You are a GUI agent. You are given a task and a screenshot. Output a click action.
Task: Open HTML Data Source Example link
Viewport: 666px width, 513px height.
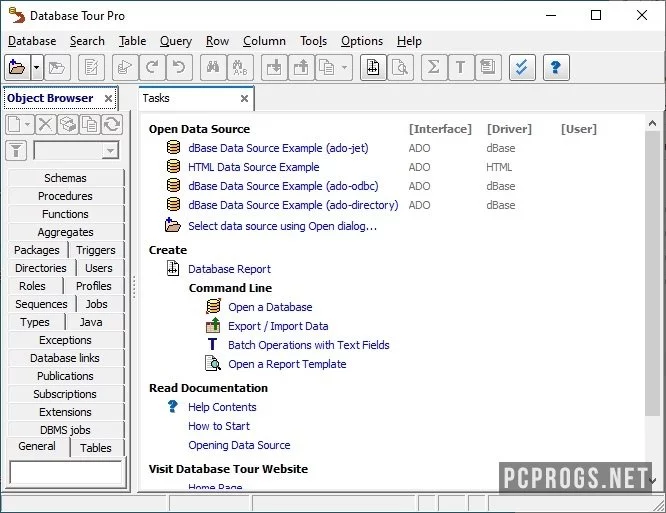(254, 167)
